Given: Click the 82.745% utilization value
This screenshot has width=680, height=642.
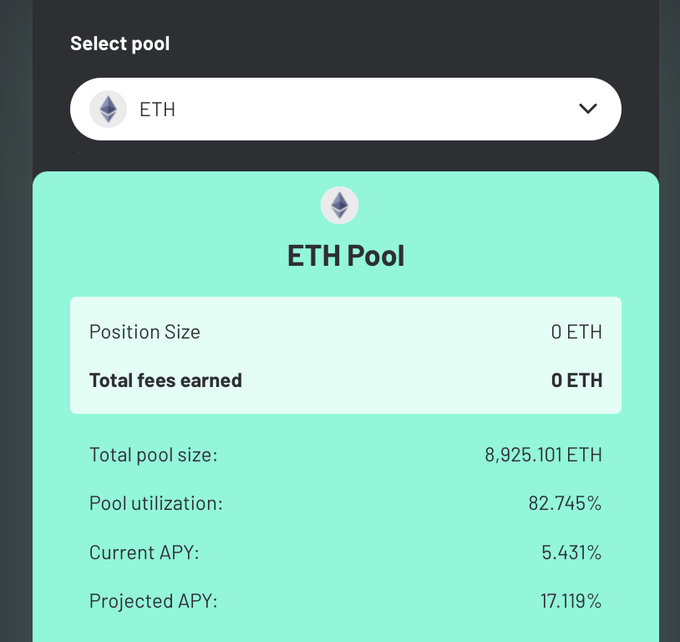Looking at the screenshot, I should pyautogui.click(x=565, y=504).
